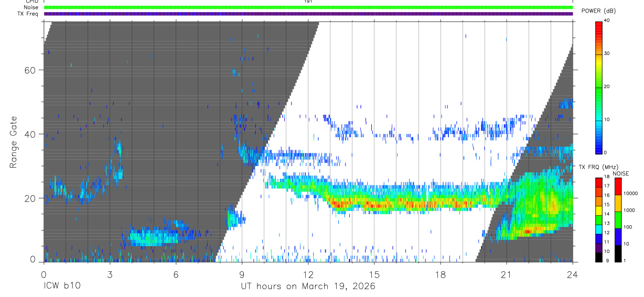Click the x-axis tick label '3'
This screenshot has height=297, width=644.
pyautogui.click(x=110, y=273)
